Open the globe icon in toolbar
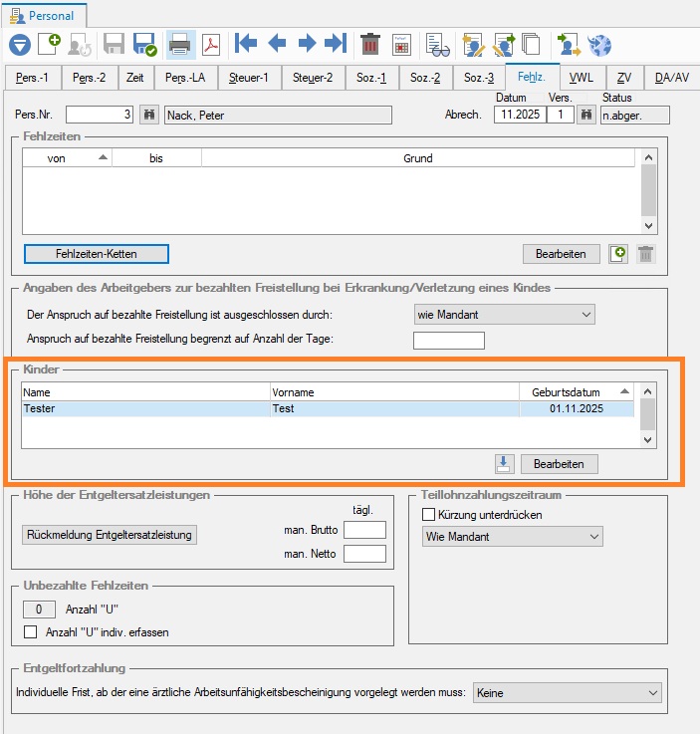Viewport: 700px width, 734px height. (599, 46)
